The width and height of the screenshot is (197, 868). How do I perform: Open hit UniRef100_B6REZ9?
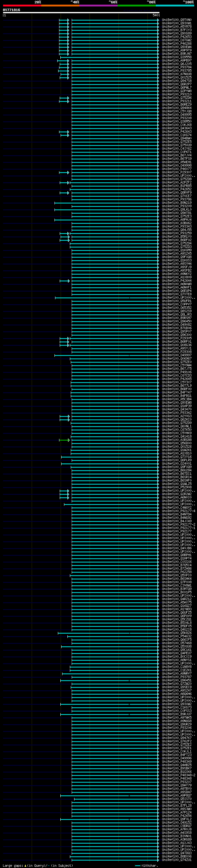click(x=176, y=104)
